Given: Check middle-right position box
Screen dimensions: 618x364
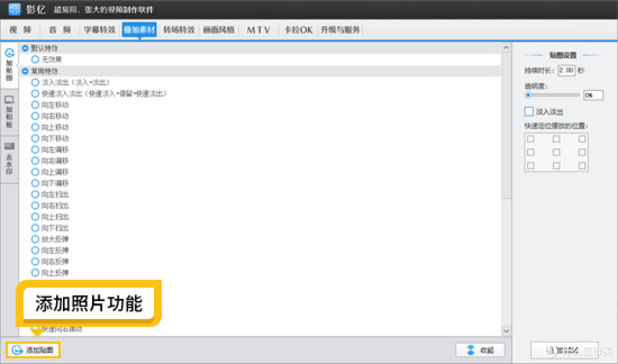Looking at the screenshot, I should [582, 152].
